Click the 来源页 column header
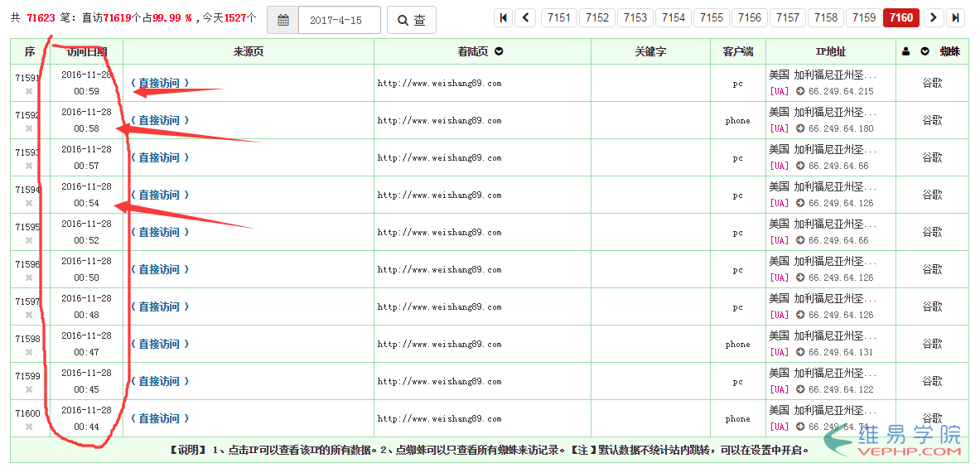Viewport: 980px width, 468px height. (249, 52)
